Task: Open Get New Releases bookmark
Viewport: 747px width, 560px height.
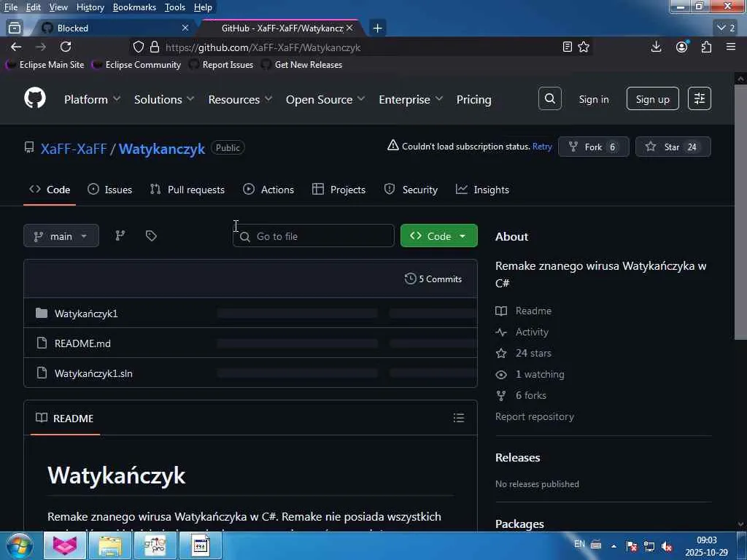Action: (x=301, y=64)
